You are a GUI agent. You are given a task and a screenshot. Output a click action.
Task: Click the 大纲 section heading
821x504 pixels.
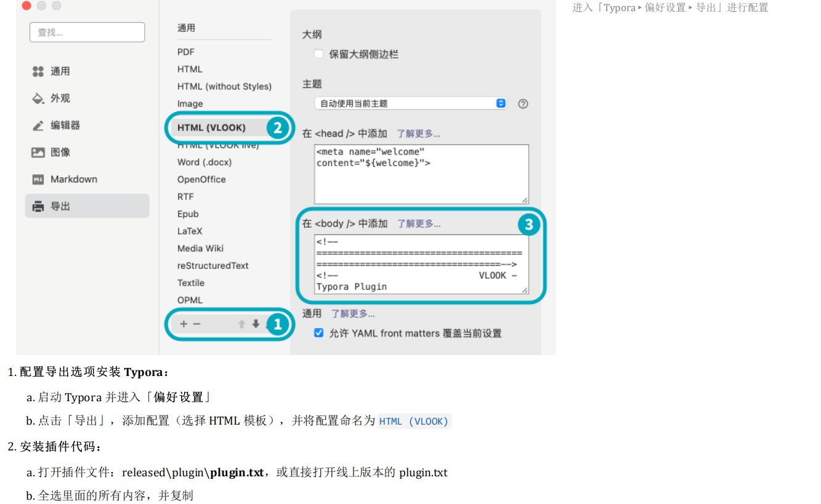coord(312,34)
